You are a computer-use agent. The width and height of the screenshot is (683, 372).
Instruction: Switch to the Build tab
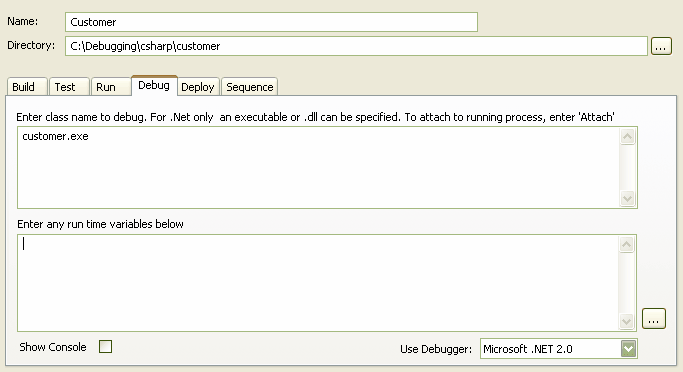[27, 87]
